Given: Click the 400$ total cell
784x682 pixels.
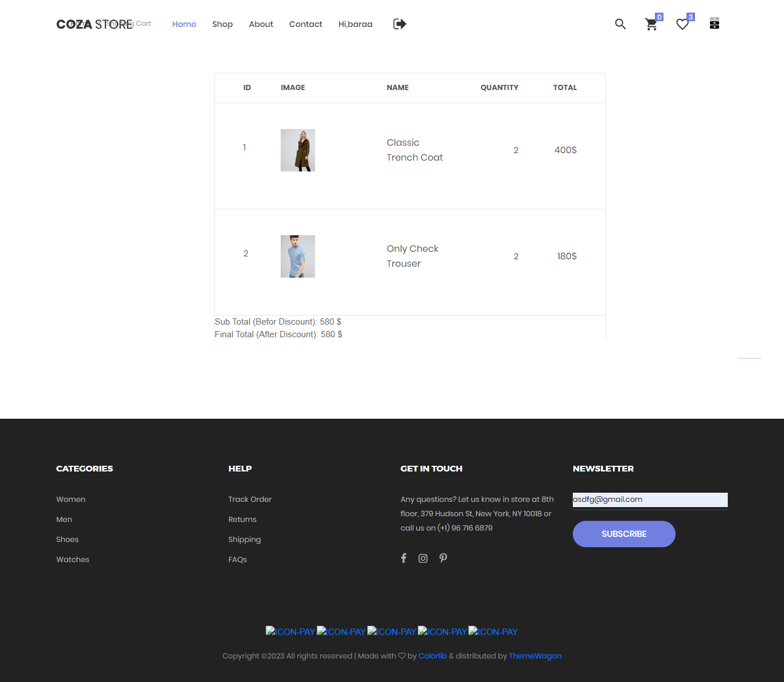Looking at the screenshot, I should pos(565,150).
